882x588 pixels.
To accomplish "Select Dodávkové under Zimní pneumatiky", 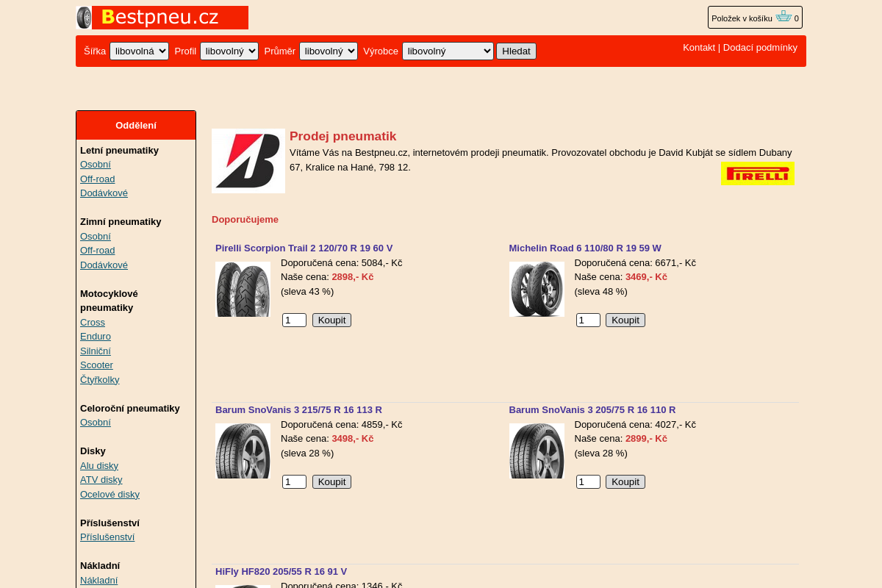I will (x=104, y=265).
